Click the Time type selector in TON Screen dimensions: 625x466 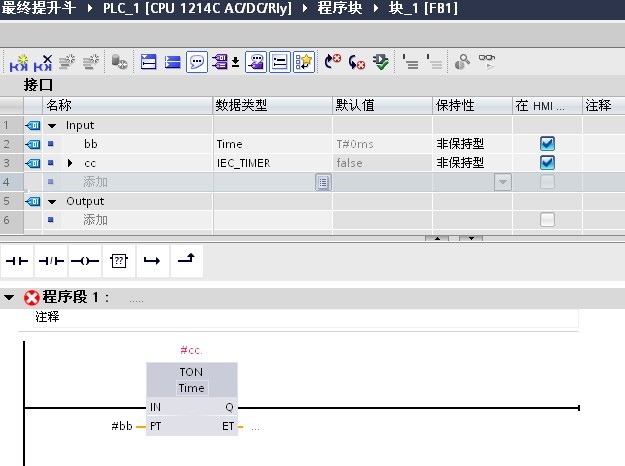[191, 388]
